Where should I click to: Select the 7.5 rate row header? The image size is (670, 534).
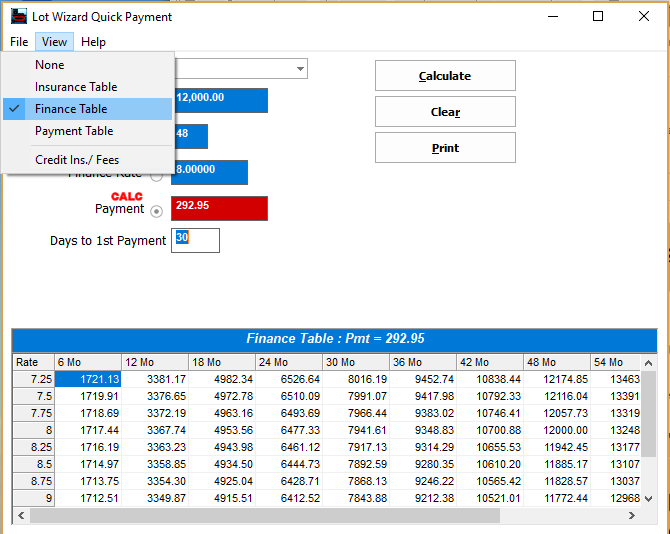click(33, 396)
